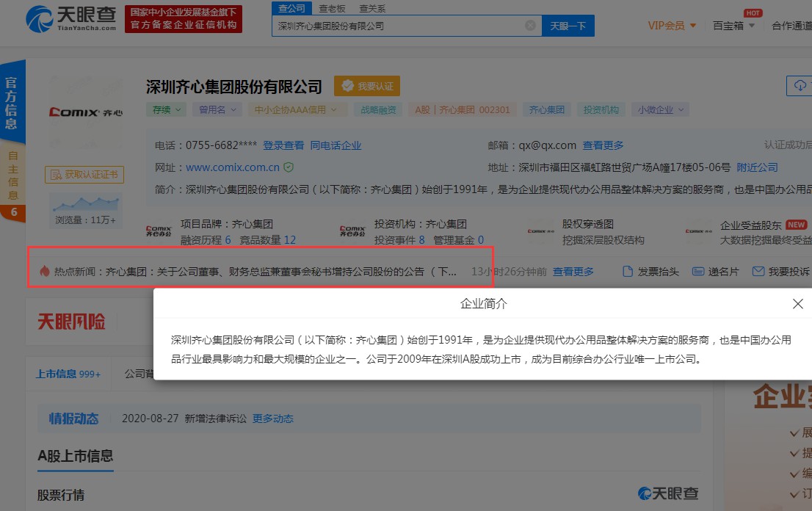The width and height of the screenshot is (812, 511).
Task: Click the Comix company logo thumbnail
Action: pos(85,112)
